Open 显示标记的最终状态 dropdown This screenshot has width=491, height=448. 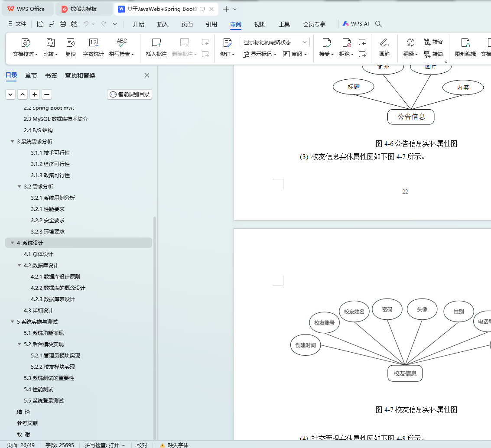pyautogui.click(x=275, y=42)
